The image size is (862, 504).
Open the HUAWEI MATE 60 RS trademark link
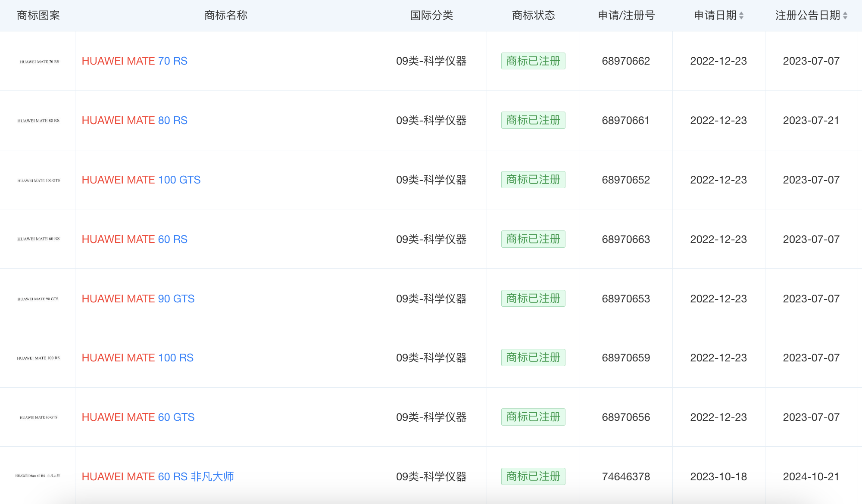134,239
